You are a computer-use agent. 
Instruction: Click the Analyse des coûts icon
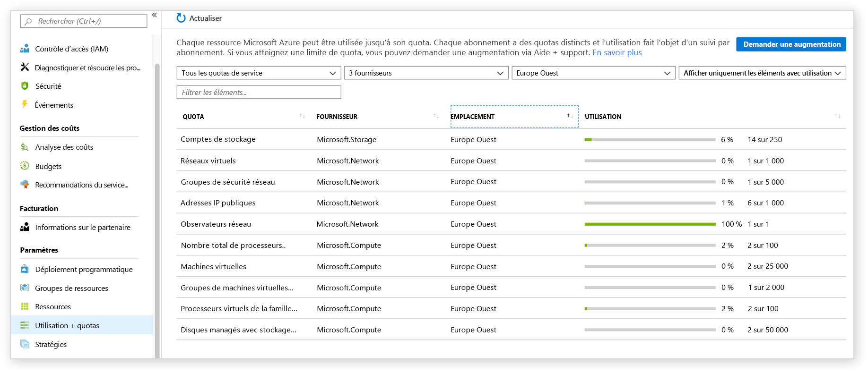25,147
